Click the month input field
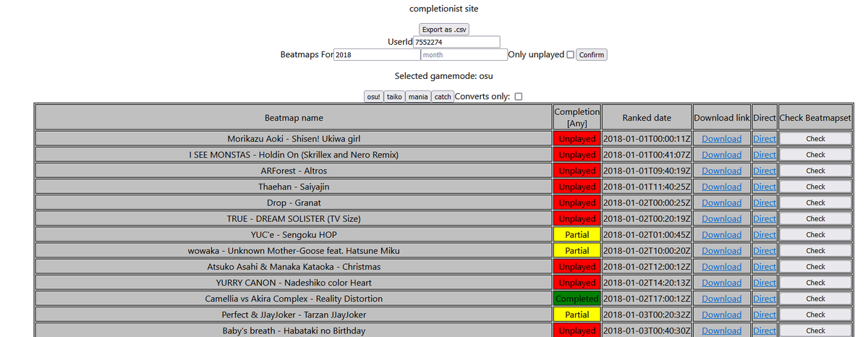Viewport: 868px width, 337px height. [x=464, y=55]
